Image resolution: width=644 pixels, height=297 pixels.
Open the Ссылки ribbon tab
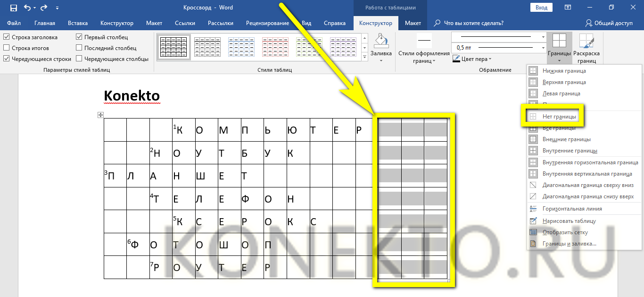pos(185,23)
